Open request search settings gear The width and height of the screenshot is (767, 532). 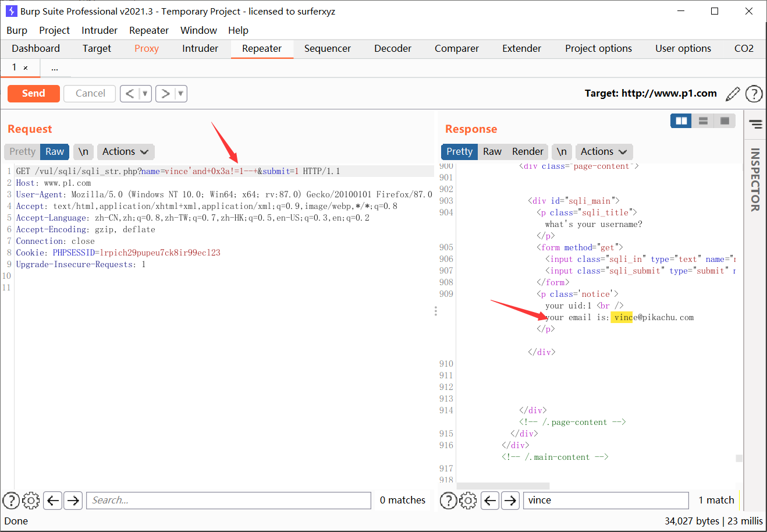(31, 500)
